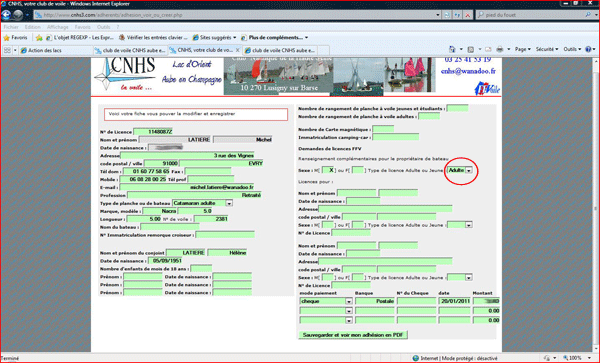Click the Adresse field 3 rue des Vignes
Image resolution: width=600 pixels, height=363 pixels.
(187, 156)
